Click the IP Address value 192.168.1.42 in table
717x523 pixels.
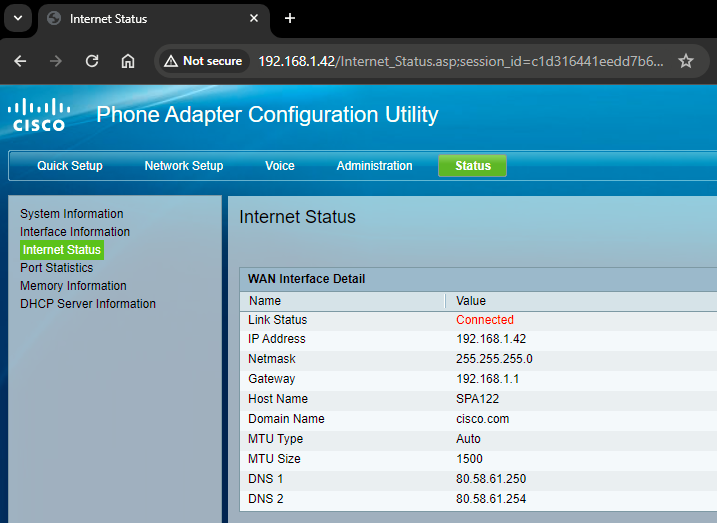pyautogui.click(x=491, y=339)
